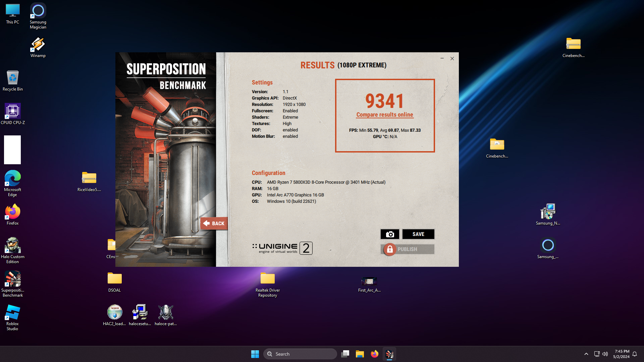This screenshot has width=644, height=362.
Task: Open File Explorer from taskbar
Action: click(x=360, y=354)
